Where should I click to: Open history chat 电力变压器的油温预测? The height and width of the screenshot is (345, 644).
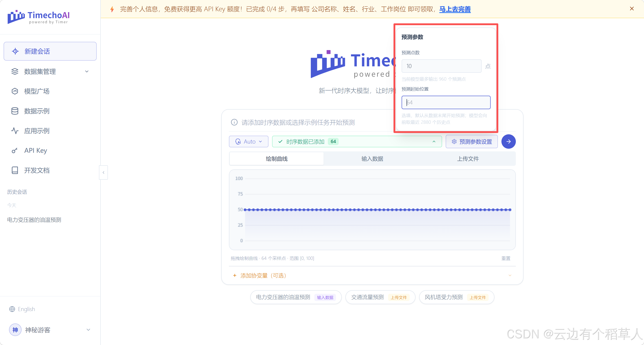(x=34, y=220)
